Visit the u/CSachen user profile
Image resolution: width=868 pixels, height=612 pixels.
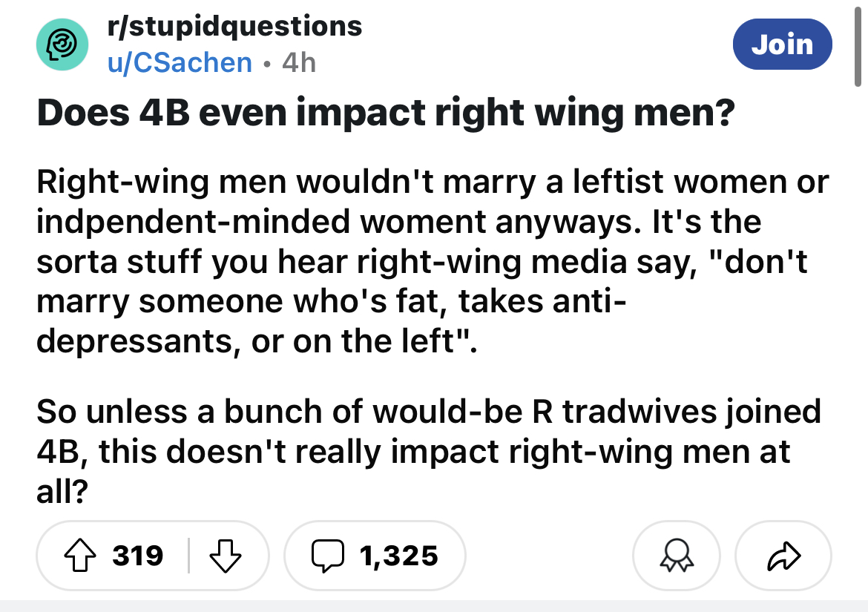(x=180, y=62)
